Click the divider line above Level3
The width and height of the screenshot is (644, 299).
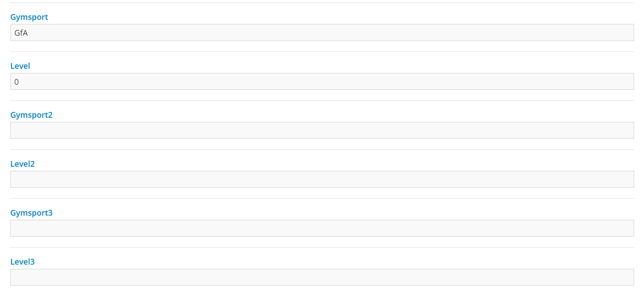pyautogui.click(x=322, y=247)
